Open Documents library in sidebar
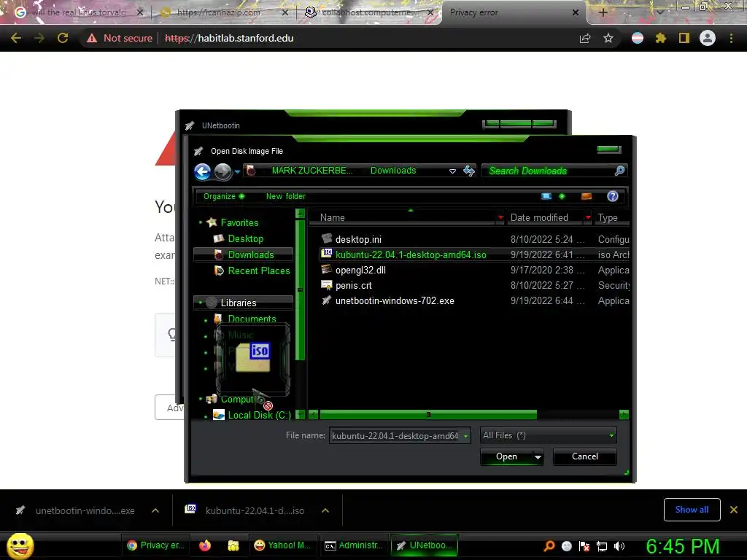747x560 pixels. point(252,319)
